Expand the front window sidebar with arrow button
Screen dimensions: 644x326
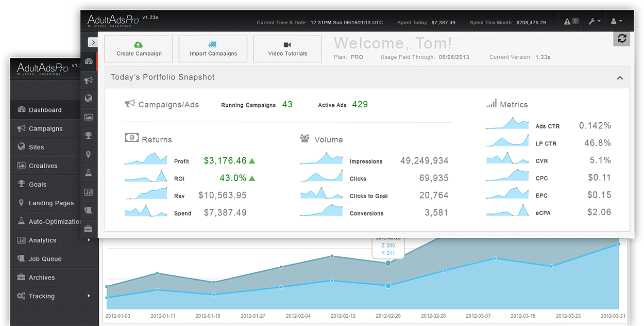point(93,42)
